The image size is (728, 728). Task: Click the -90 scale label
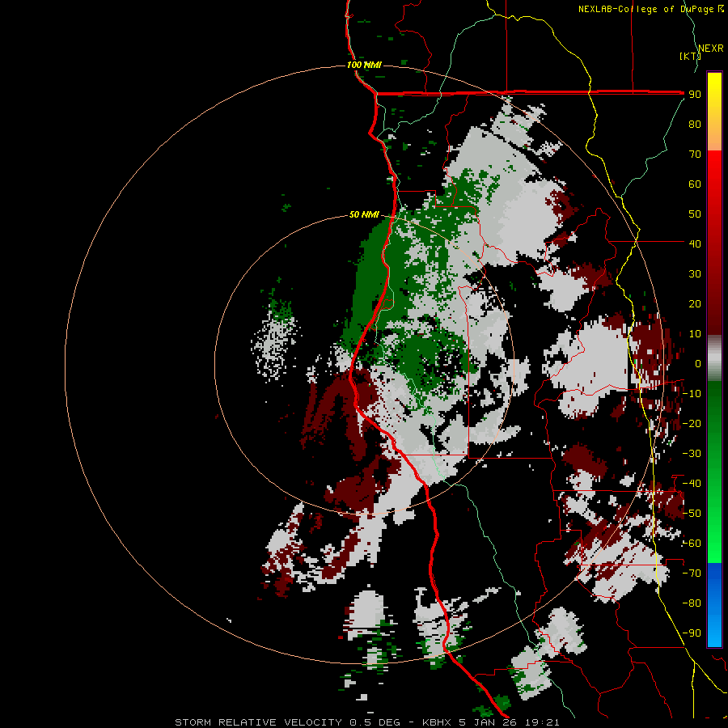pyautogui.click(x=692, y=633)
